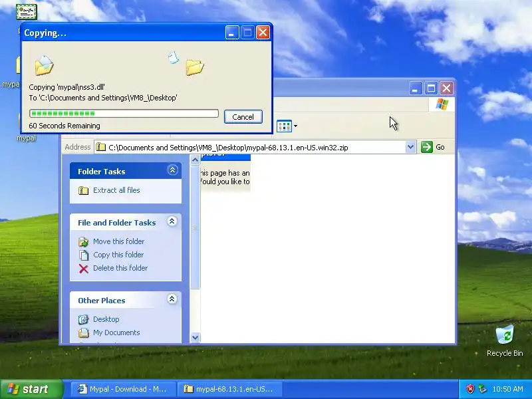The image size is (532, 399).
Task: Click Delete this folder link
Action: (x=120, y=268)
